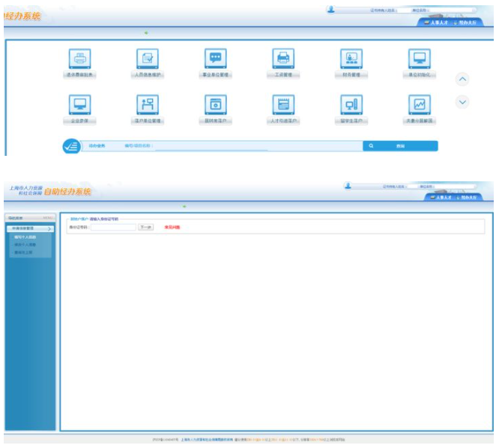Expand the highlighted sidebar menu with arrow
Image resolution: width=499 pixels, height=448 pixels.
(x=30, y=228)
